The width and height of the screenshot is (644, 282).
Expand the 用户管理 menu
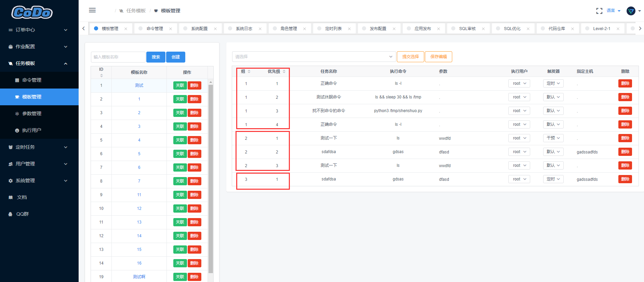tap(39, 164)
